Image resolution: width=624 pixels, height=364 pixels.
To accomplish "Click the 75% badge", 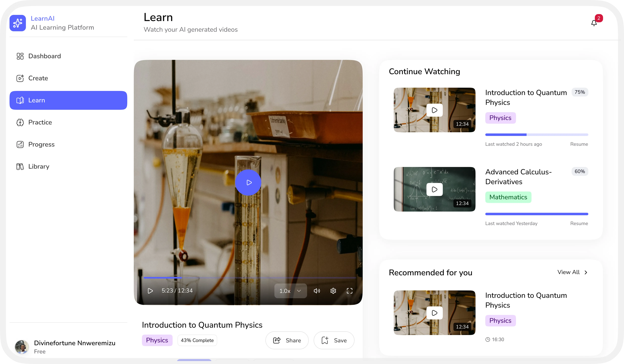I will coord(580,92).
